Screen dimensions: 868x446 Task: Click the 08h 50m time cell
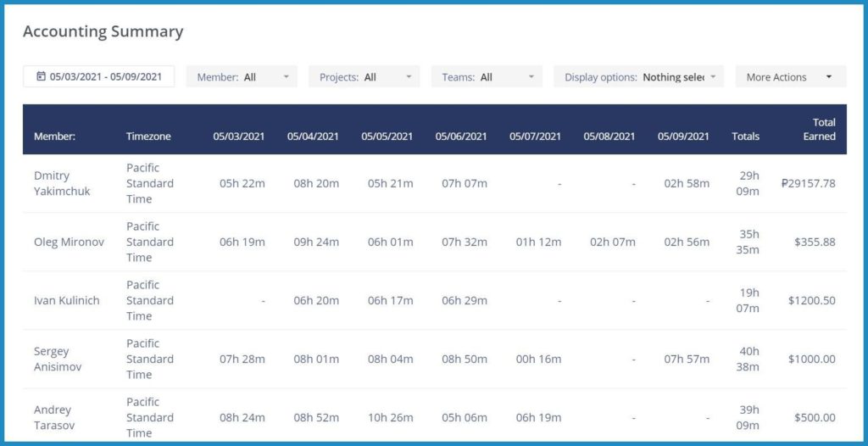(x=465, y=359)
